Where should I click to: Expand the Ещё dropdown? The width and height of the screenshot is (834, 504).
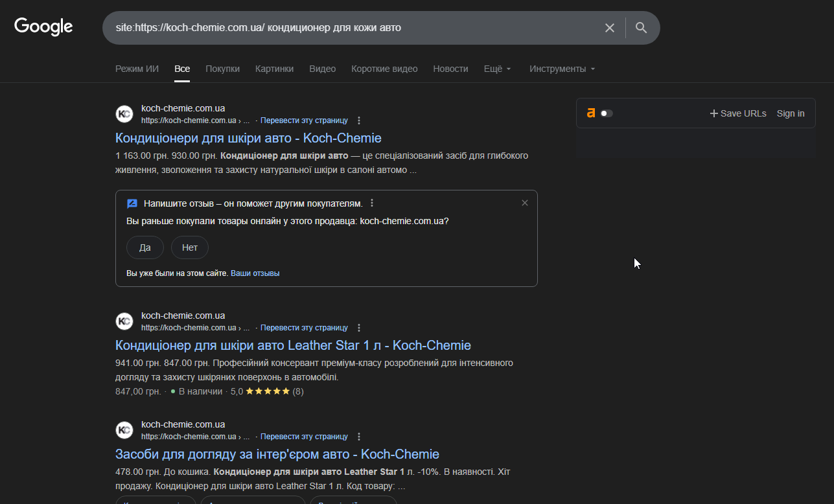coord(497,69)
